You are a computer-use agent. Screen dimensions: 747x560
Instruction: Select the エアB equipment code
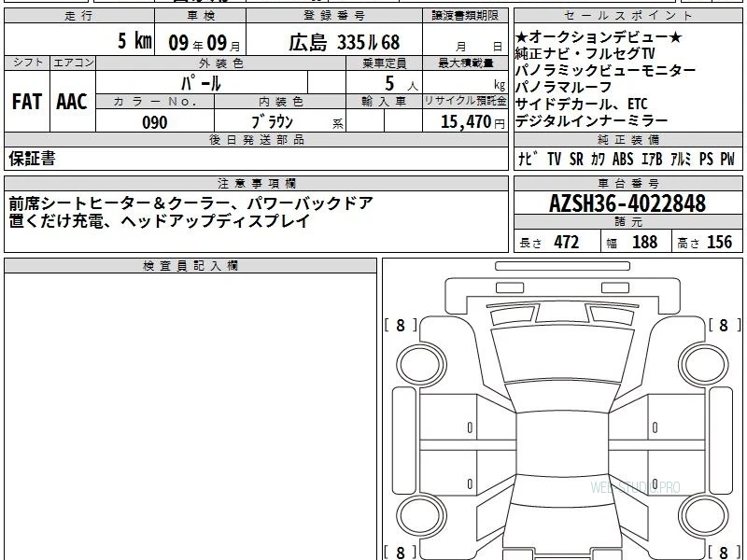pyautogui.click(x=651, y=159)
